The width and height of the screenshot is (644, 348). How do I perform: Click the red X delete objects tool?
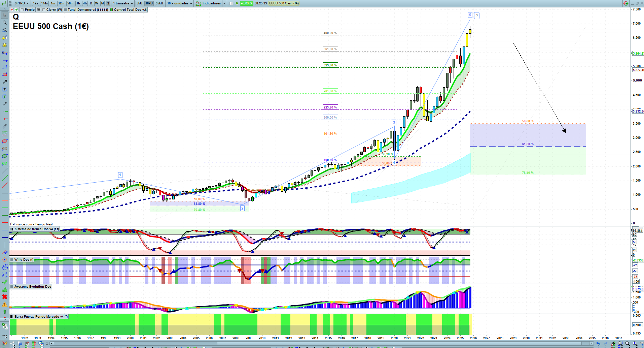pos(5,297)
